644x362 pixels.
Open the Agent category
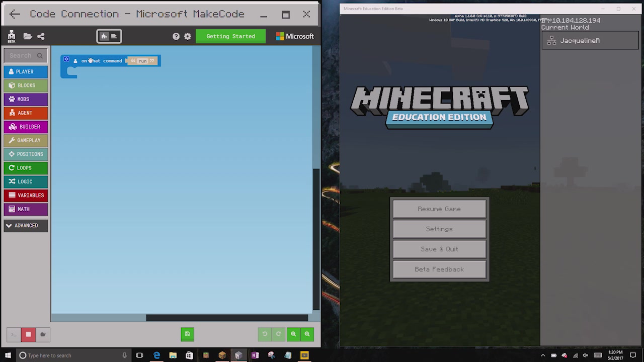point(26,113)
